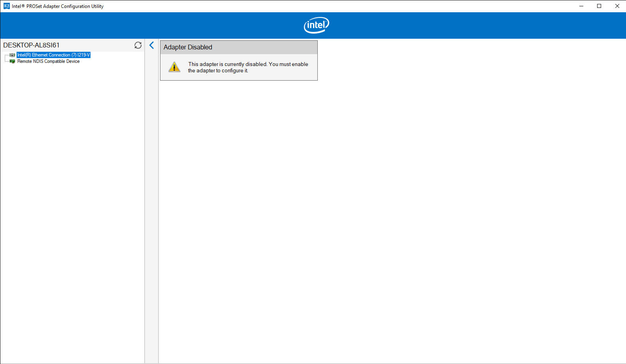Click the adapter disabled warning message text

[x=248, y=67]
